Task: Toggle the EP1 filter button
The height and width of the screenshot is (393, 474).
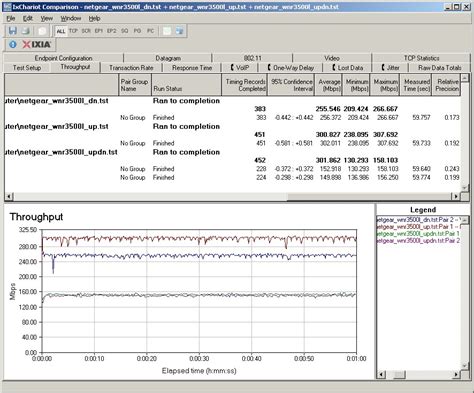Action: point(99,31)
